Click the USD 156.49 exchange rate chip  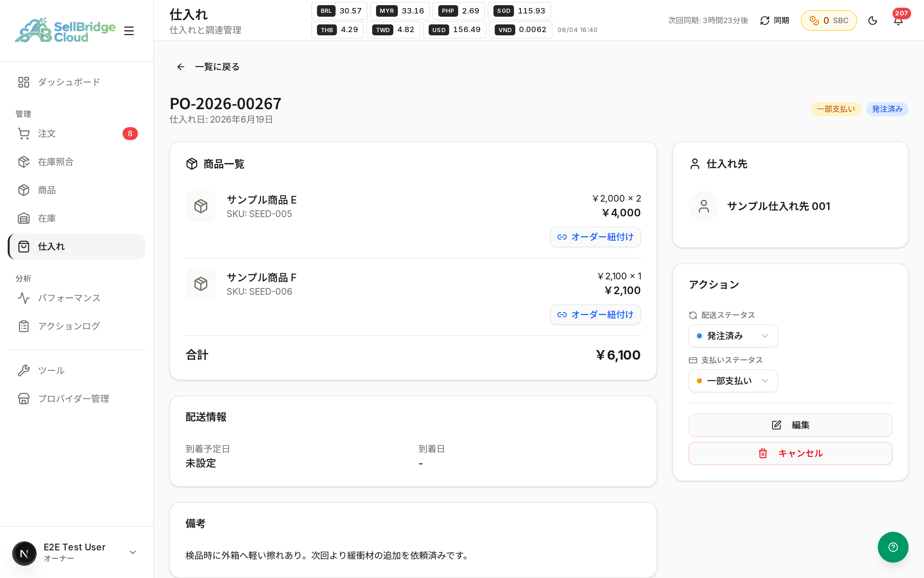point(454,30)
